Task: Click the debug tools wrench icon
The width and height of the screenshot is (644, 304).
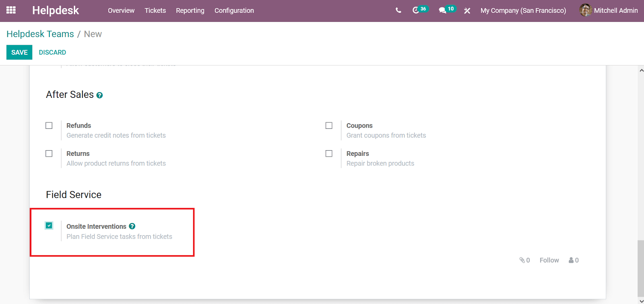Action: pyautogui.click(x=467, y=10)
